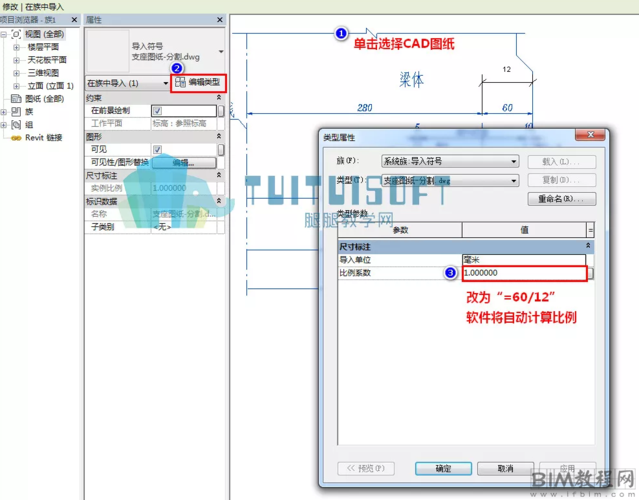Click the 视图 (全部) views icon
This screenshot has width=639, height=500.
click(x=16, y=34)
